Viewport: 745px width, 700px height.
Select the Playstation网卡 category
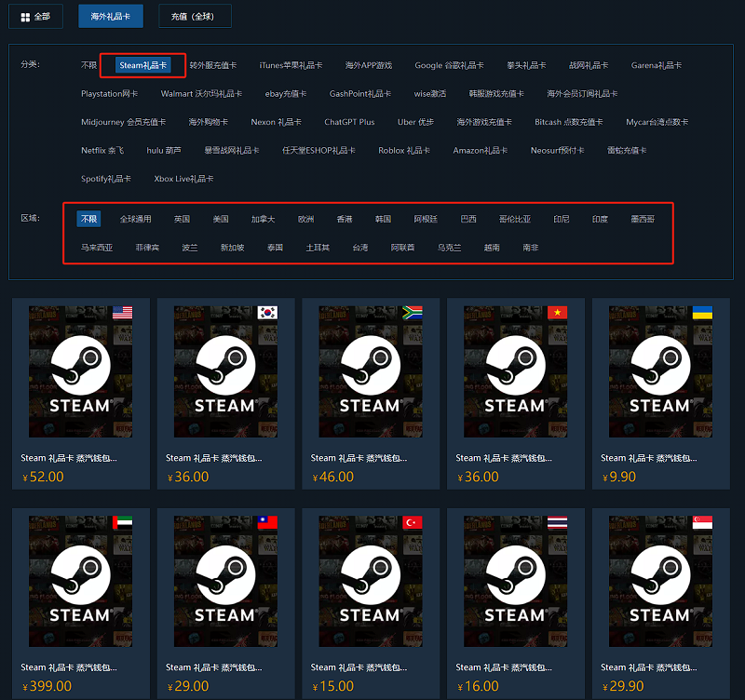point(109,94)
